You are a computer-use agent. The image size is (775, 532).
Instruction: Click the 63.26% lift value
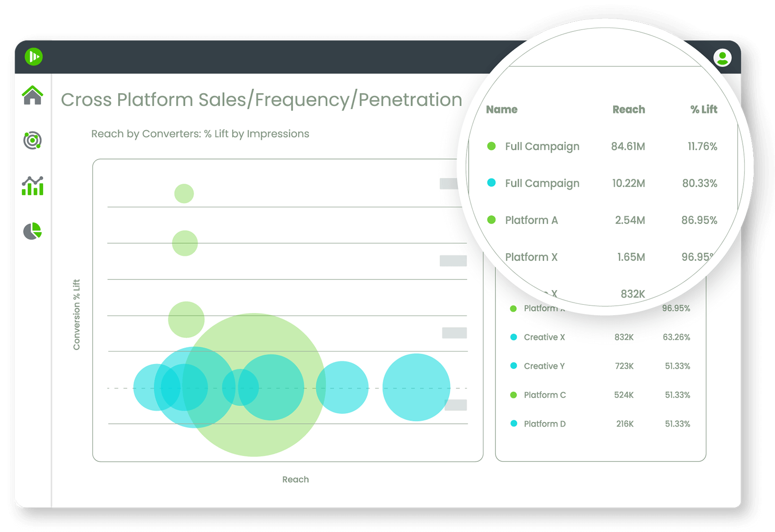click(x=676, y=337)
